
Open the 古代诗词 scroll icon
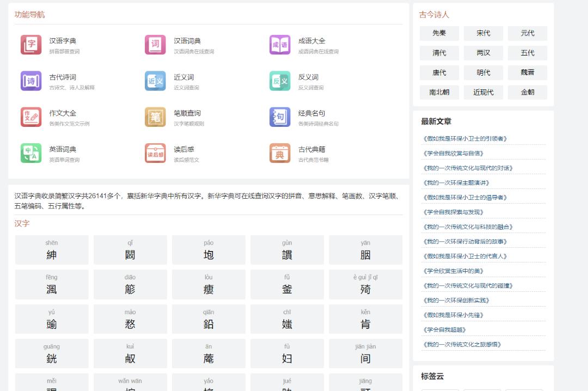tap(31, 81)
